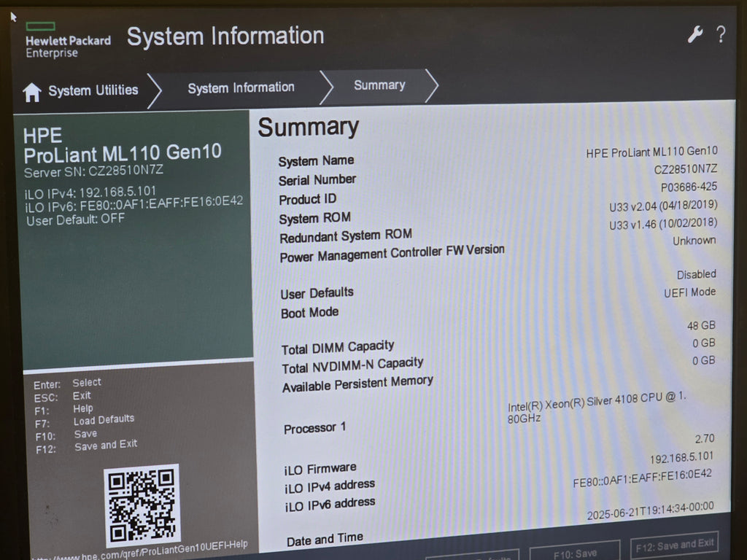Click the 2.70 iLO firmware value
Viewport: 747px width, 560px height.
[x=705, y=438]
